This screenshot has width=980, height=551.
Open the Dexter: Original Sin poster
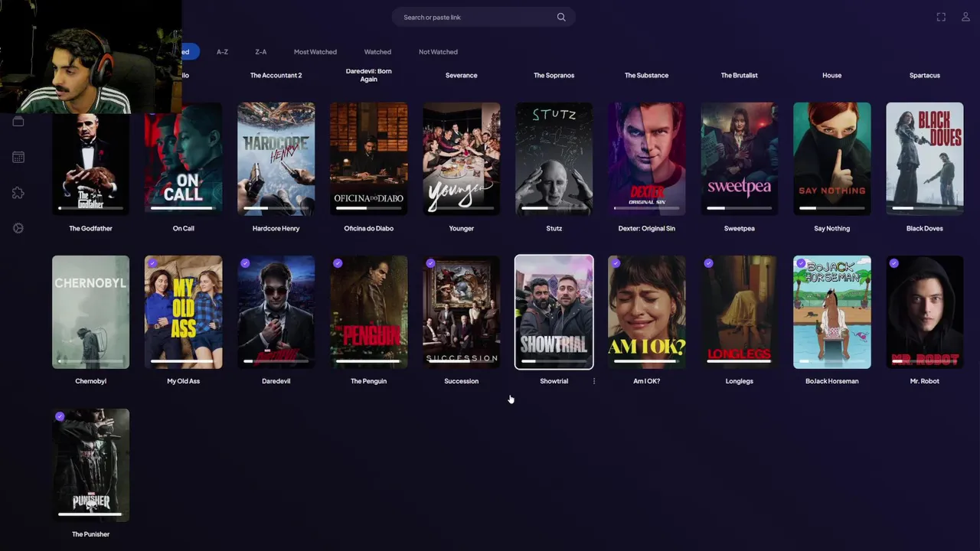click(x=646, y=159)
